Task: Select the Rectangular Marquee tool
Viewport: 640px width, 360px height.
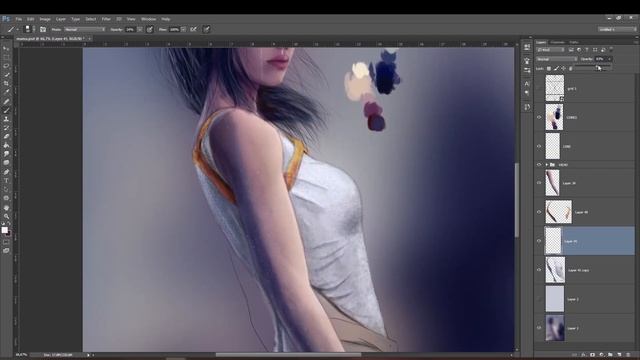Action: 6,57
